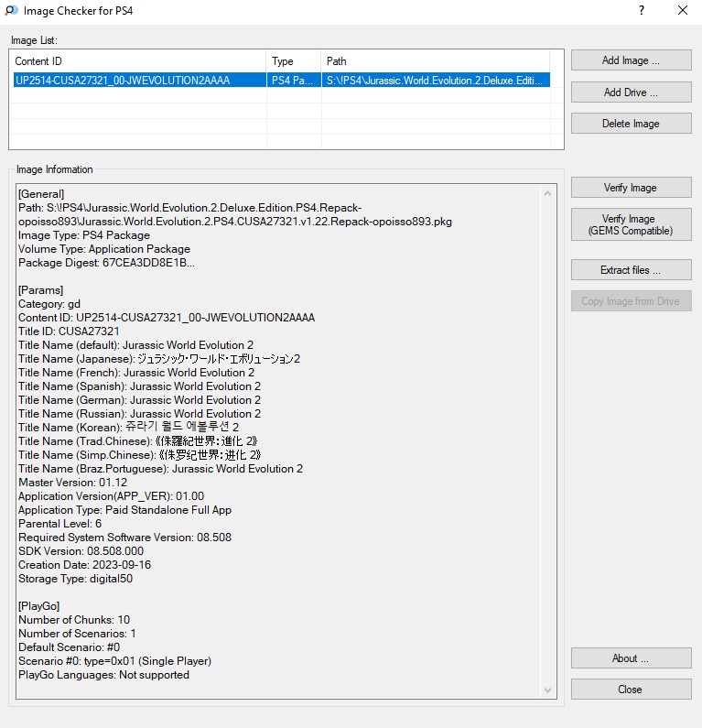Click Number of Chunks: 10 line
Image resolution: width=702 pixels, height=728 pixels.
pos(74,620)
